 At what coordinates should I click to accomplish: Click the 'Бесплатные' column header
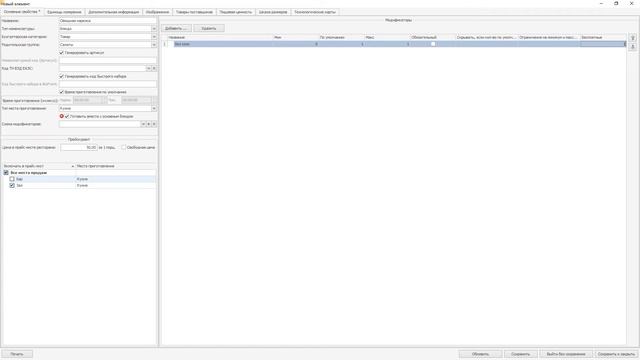coord(602,37)
